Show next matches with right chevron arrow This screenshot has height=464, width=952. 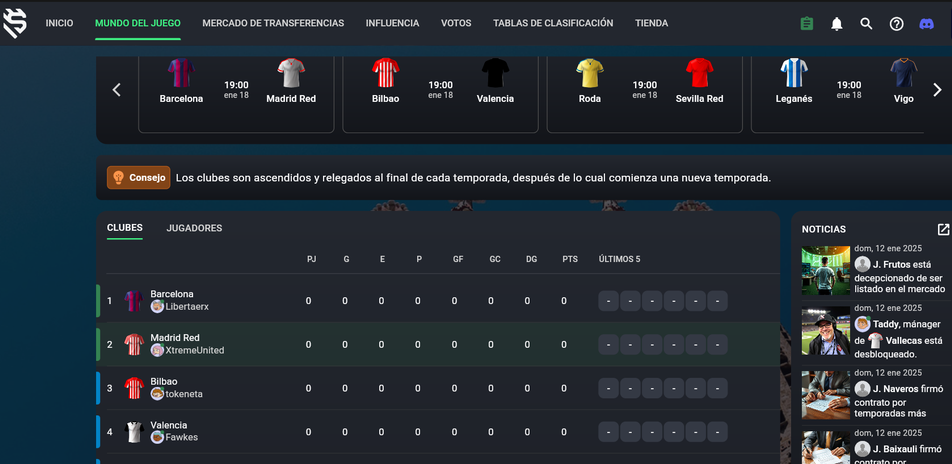pos(937,90)
